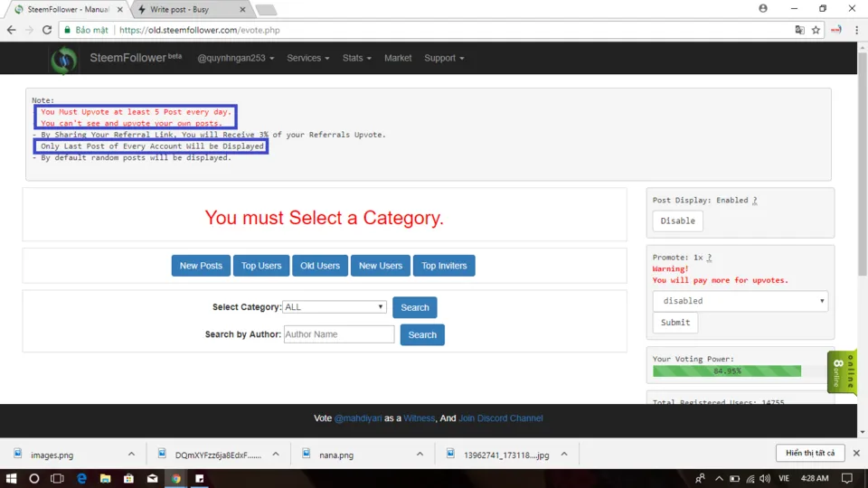Click the SteemFollower logo icon
Viewport: 868px width, 488px height.
point(63,60)
